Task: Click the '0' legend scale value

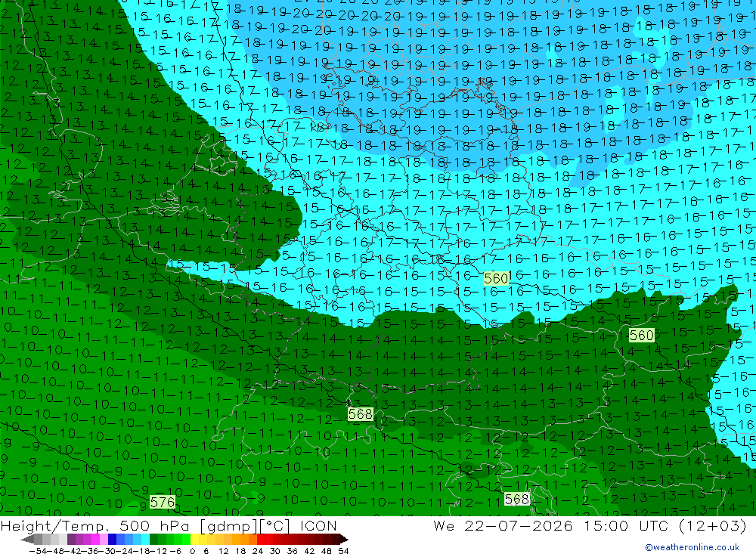Action: pos(192,551)
